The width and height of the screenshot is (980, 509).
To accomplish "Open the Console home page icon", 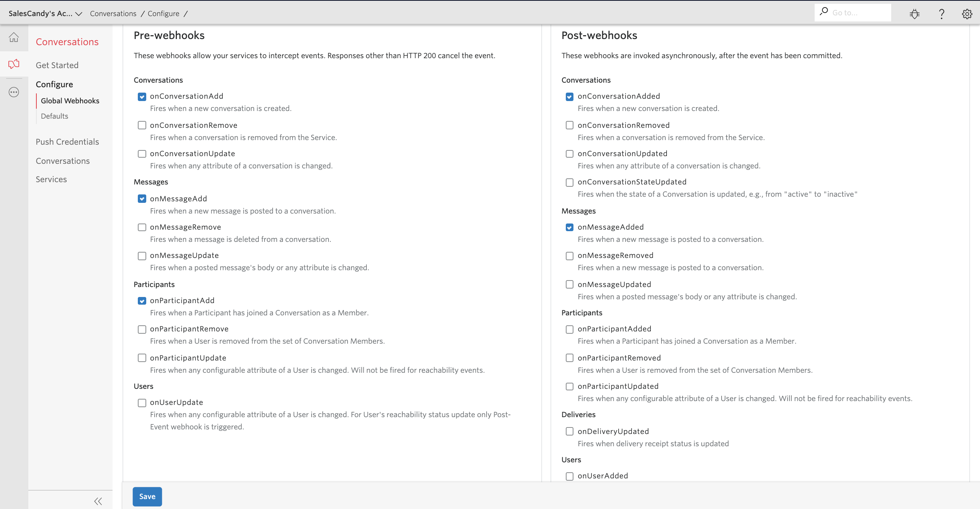I will [x=14, y=38].
